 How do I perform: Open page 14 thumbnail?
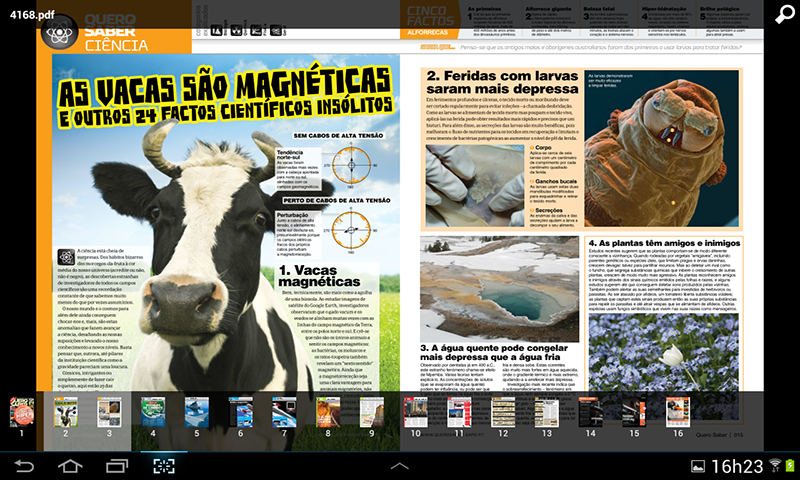[x=591, y=412]
